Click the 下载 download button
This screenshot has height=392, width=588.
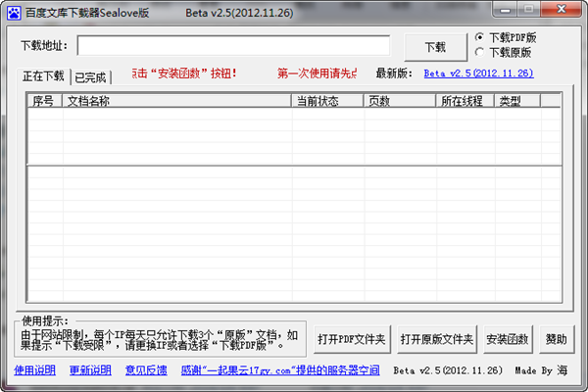click(x=435, y=47)
